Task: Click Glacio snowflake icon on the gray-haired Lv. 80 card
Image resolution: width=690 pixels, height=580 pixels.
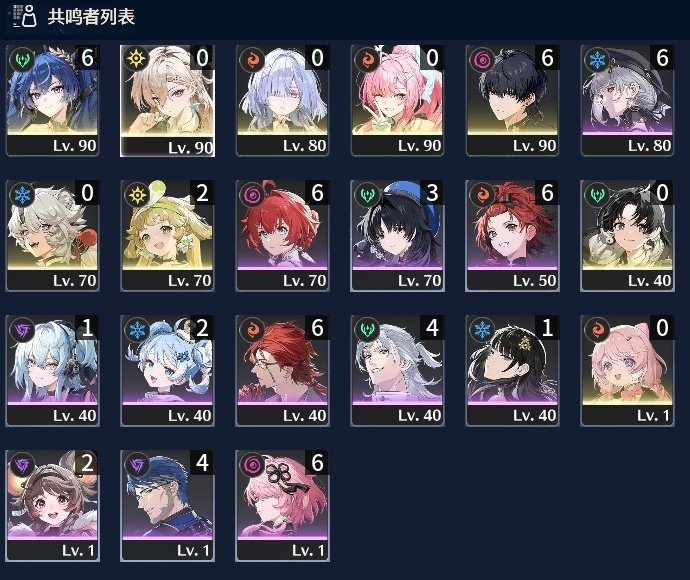Action: tap(597, 59)
